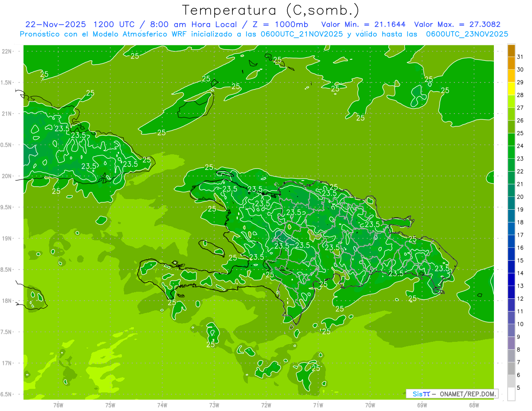This screenshot has width=532, height=411.
Task: Click the '76W' longitude axis label
Action: (x=58, y=405)
